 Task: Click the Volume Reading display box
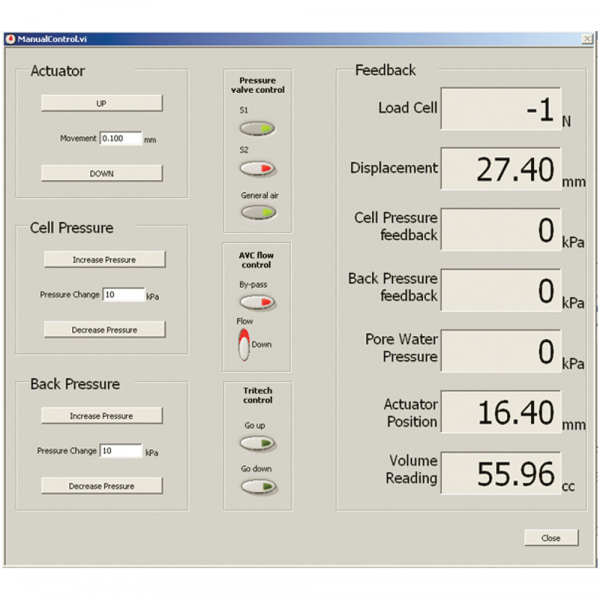(x=500, y=473)
